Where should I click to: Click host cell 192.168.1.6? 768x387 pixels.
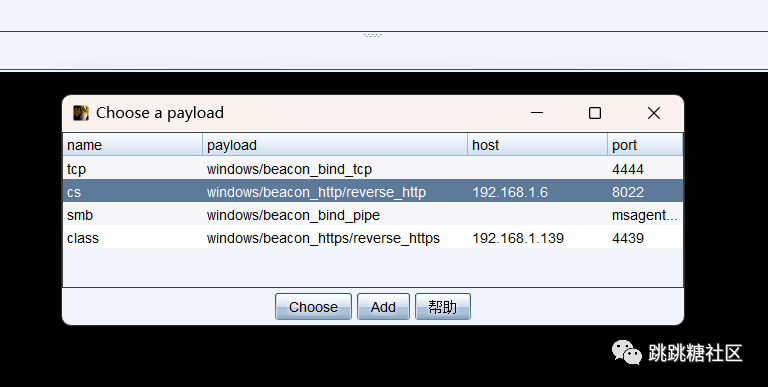[510, 192]
